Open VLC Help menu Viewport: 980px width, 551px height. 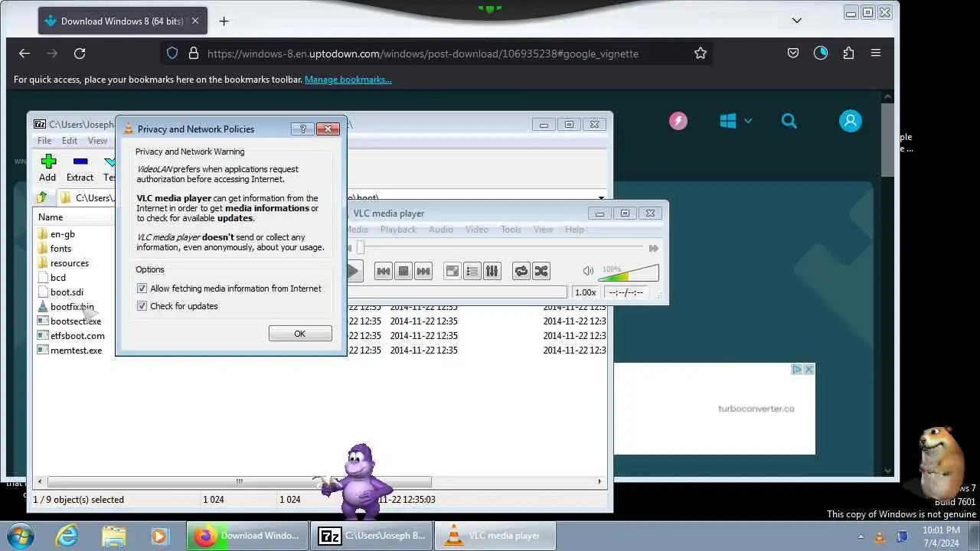[x=574, y=230]
